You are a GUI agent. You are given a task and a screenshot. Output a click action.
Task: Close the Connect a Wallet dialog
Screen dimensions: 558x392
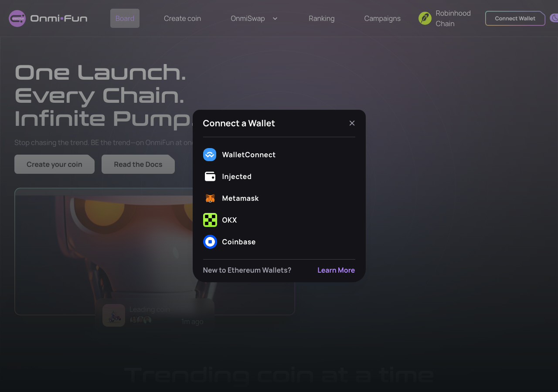coord(352,123)
